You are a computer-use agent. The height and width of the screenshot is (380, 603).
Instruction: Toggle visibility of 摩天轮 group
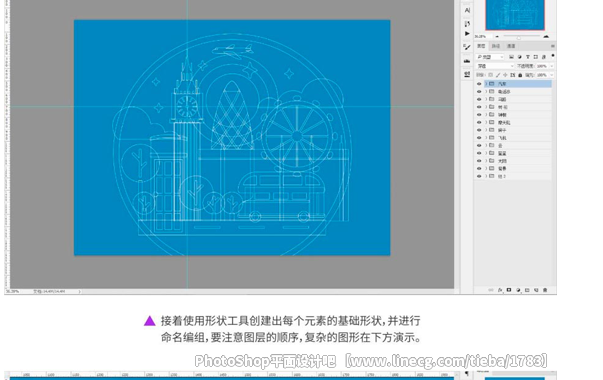point(479,122)
